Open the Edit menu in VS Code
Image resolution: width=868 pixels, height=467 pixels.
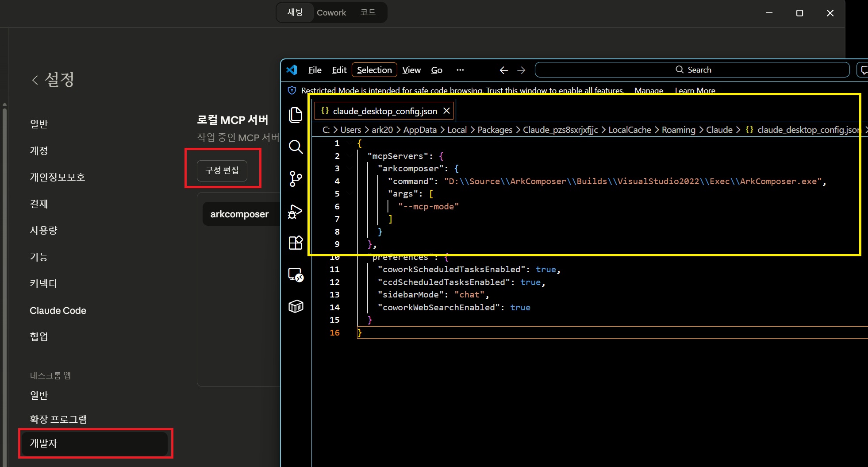[x=339, y=70]
